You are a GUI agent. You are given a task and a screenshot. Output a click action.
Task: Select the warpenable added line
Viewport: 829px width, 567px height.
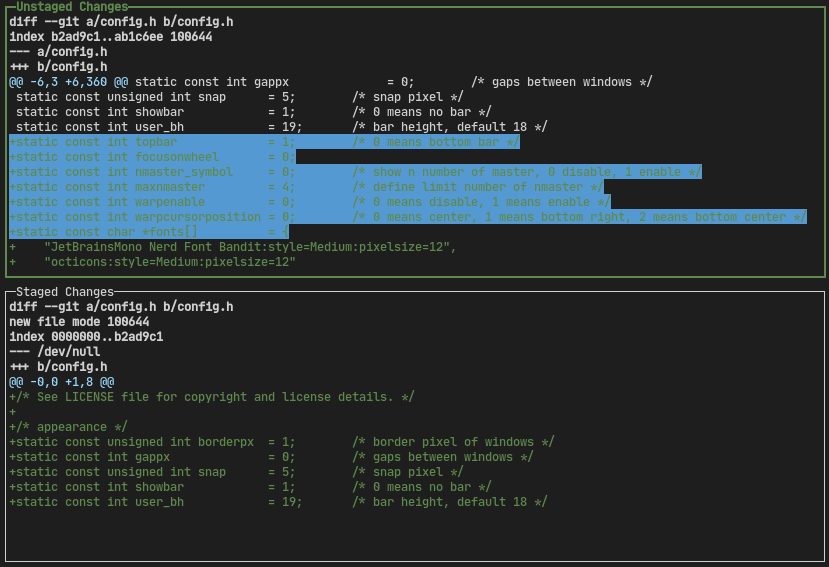[x=309, y=202]
